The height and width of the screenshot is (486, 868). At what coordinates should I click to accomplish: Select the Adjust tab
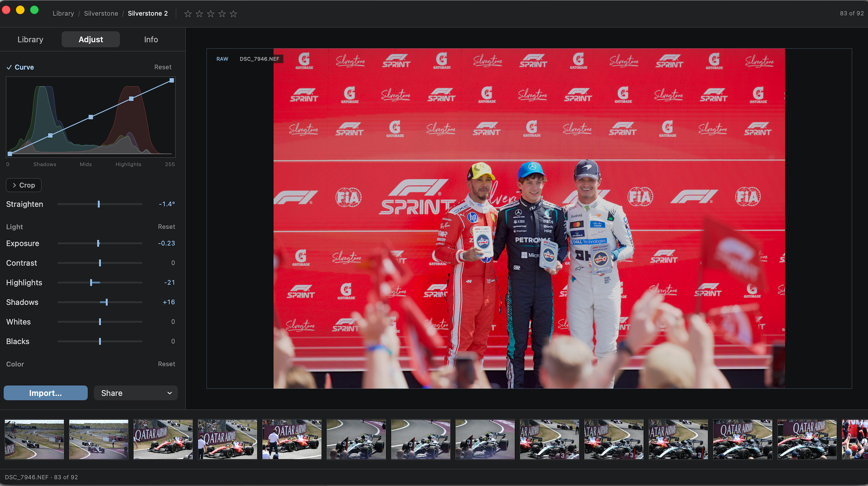point(91,39)
